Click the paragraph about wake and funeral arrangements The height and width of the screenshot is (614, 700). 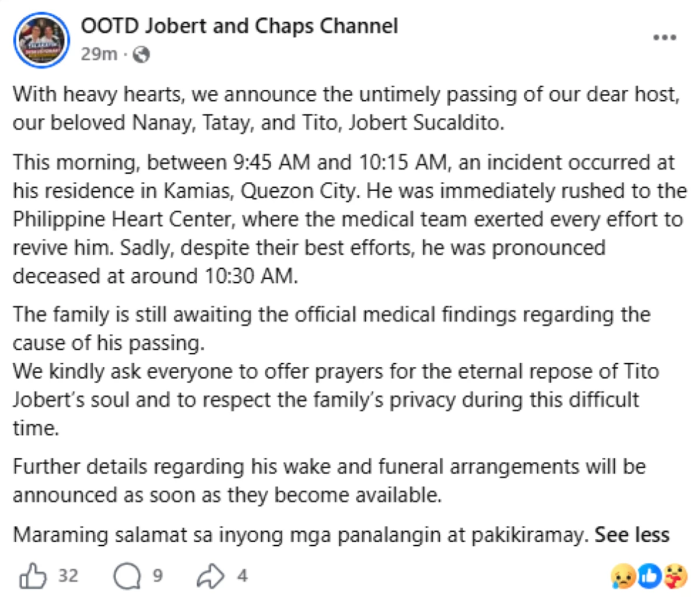click(x=329, y=480)
